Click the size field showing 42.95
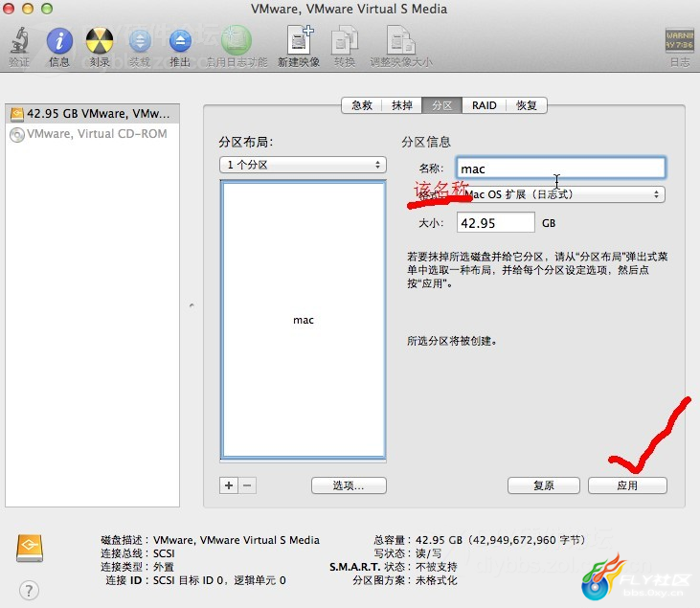This screenshot has width=700, height=608. click(x=495, y=222)
